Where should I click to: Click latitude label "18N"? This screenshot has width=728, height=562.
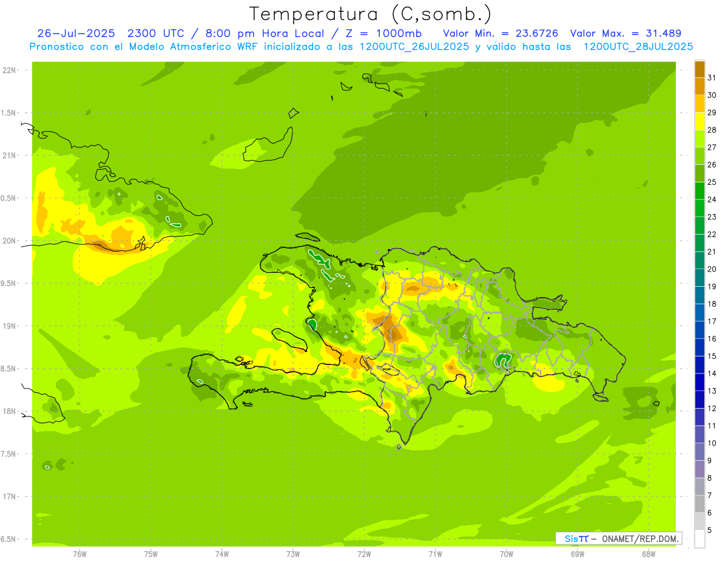10,411
